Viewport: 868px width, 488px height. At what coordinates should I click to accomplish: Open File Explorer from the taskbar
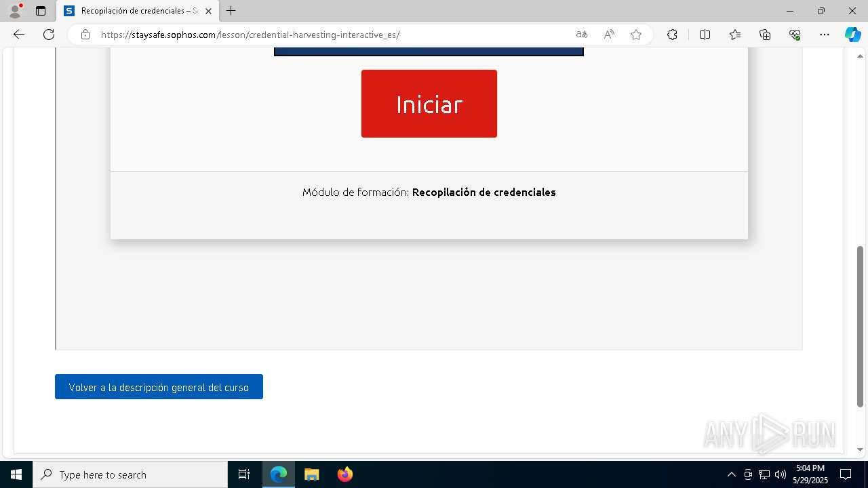coord(312,474)
